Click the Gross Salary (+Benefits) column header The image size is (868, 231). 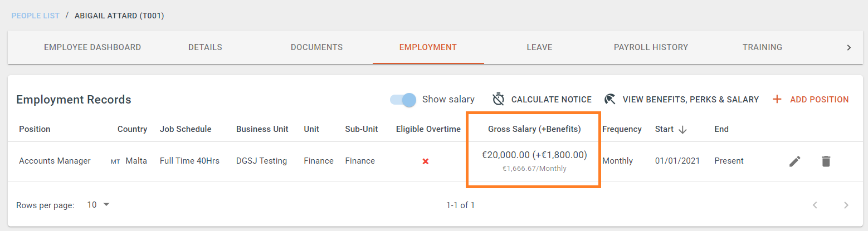(534, 129)
